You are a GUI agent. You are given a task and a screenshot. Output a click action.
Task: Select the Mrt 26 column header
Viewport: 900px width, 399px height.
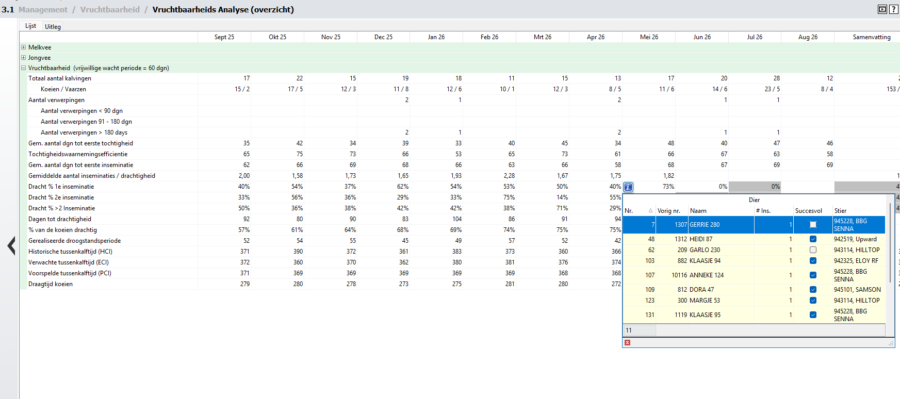point(542,37)
